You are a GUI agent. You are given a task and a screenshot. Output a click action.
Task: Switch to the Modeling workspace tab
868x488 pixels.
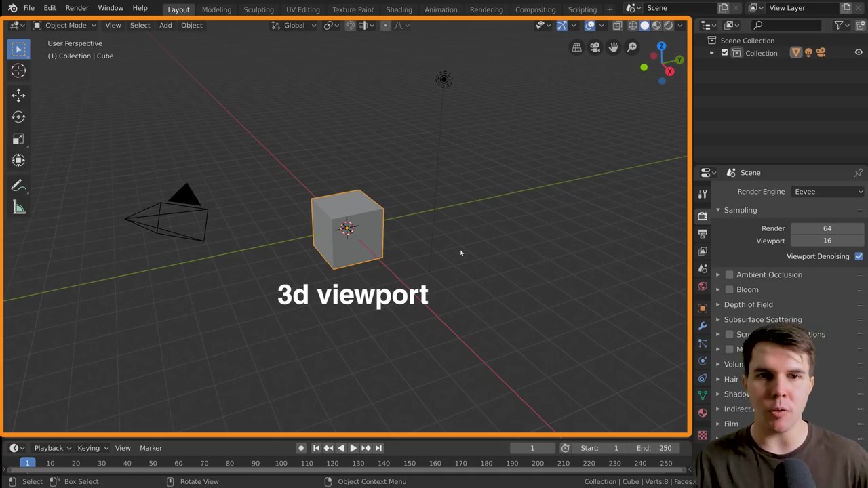tap(216, 9)
